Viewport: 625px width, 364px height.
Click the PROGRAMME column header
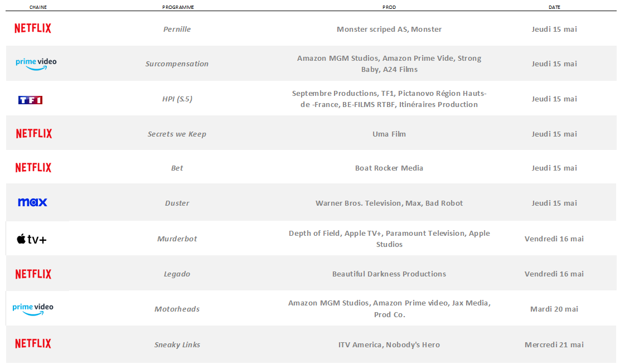click(178, 7)
